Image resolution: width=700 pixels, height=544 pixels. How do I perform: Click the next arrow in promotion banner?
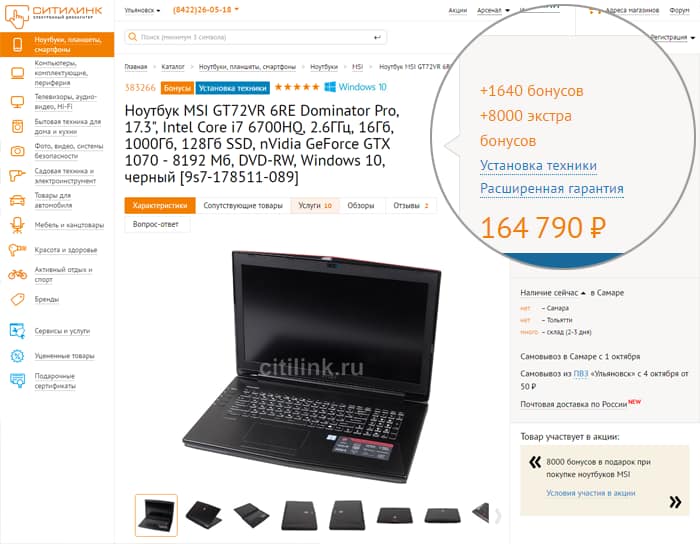pos(675,502)
